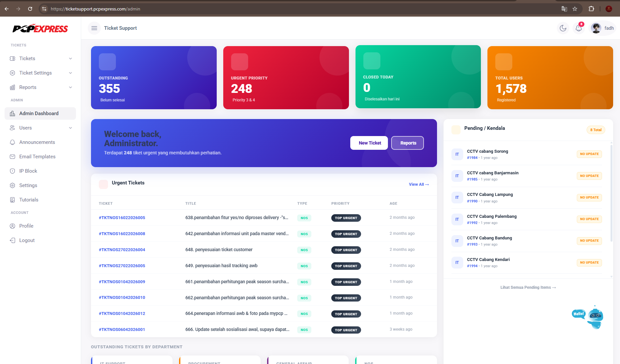The height and width of the screenshot is (364, 620).
Task: Open Tutorials menu item
Action: click(40, 200)
